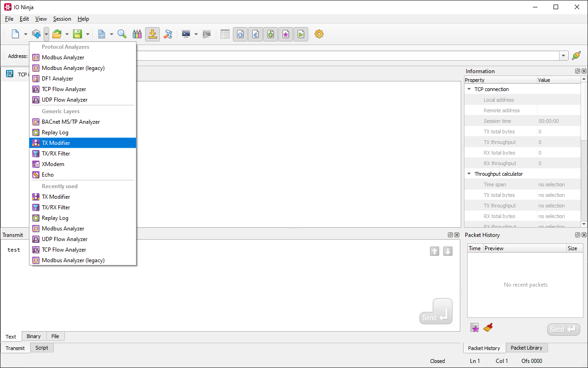Click the list view toolbar icon

click(225, 34)
